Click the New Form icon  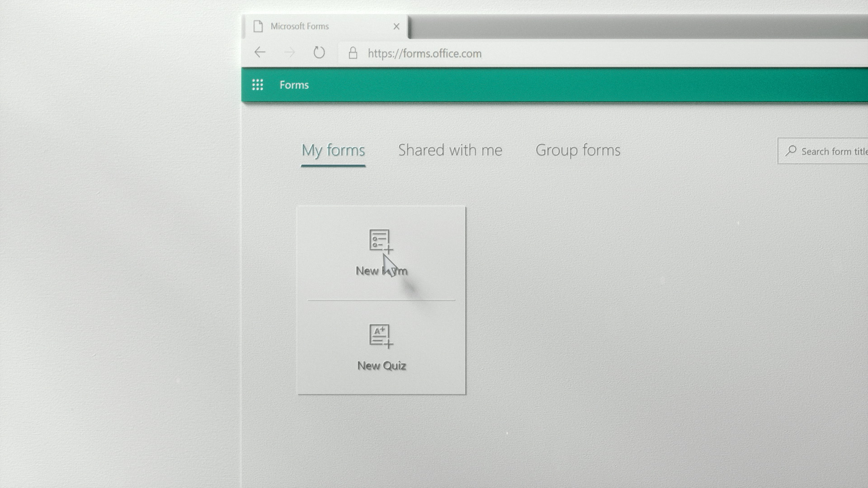(381, 242)
